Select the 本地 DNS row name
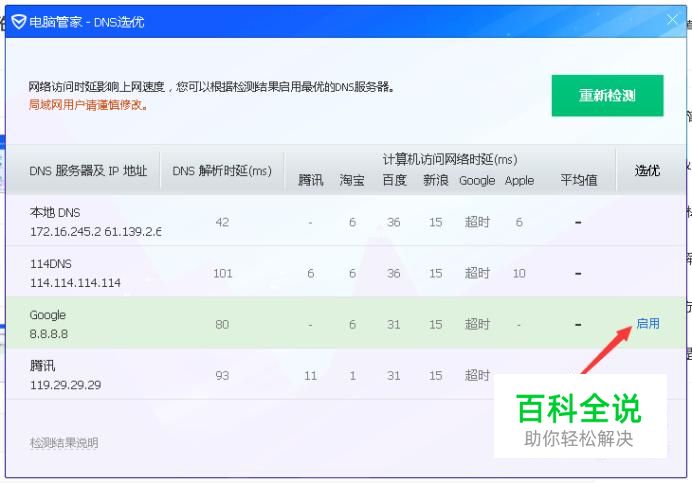Image resolution: width=692 pixels, height=483 pixels. coord(55,213)
